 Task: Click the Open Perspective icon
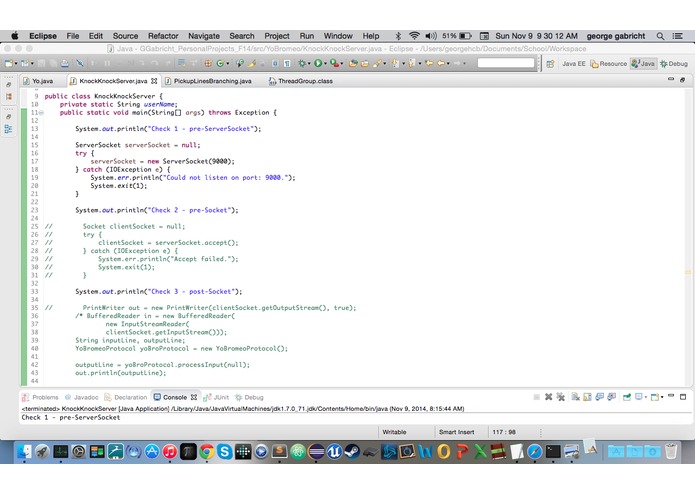(x=550, y=63)
